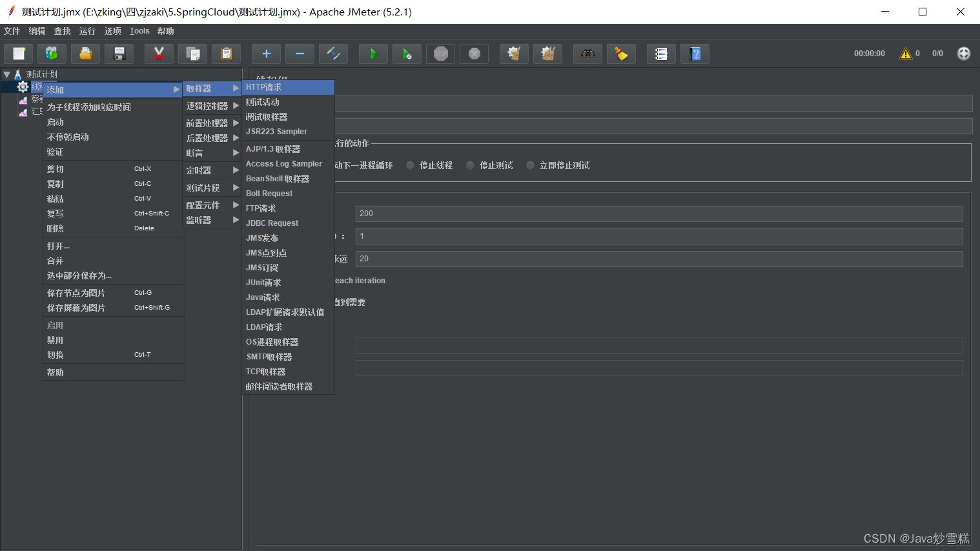Click the Paste clipboard icon

click(x=226, y=54)
